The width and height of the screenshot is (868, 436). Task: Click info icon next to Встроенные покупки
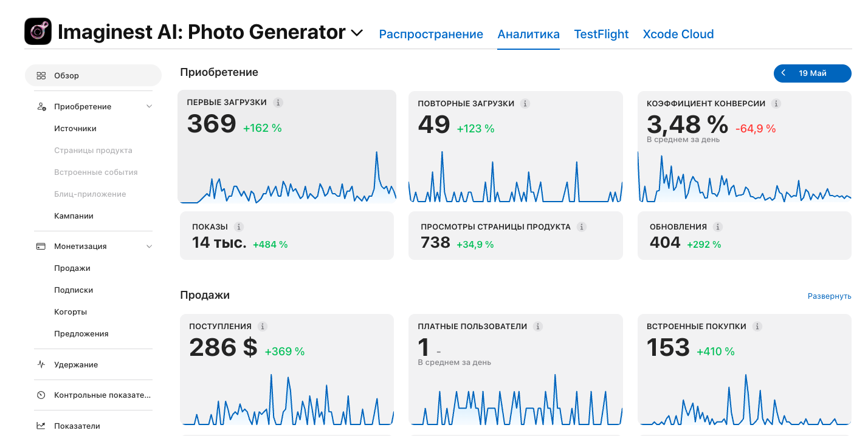pos(757,327)
